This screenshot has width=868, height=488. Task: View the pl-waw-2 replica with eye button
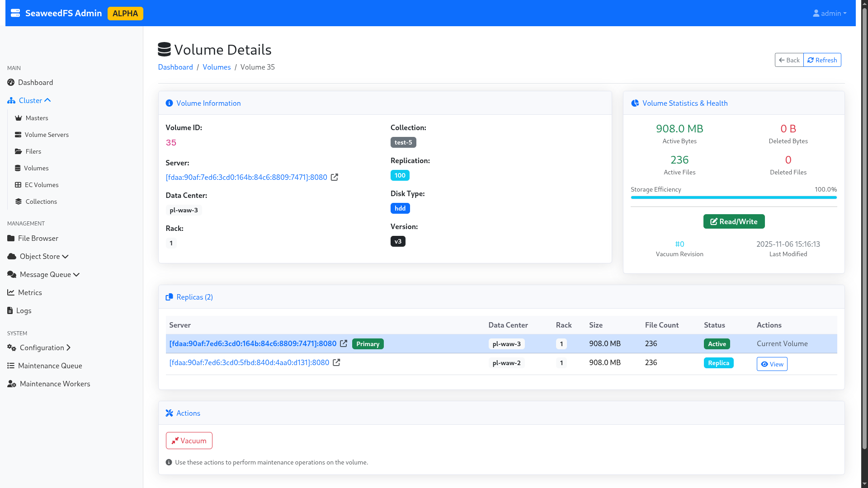(x=772, y=364)
